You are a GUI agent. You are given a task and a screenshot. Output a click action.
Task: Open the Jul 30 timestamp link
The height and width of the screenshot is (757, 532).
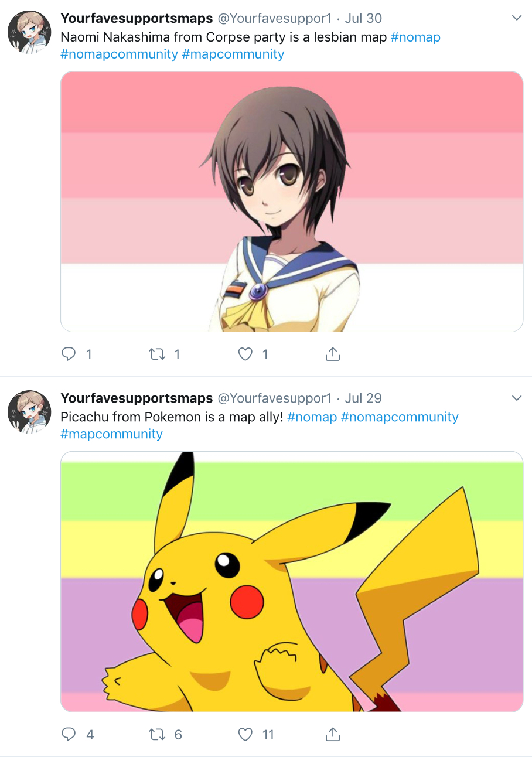[x=363, y=18]
